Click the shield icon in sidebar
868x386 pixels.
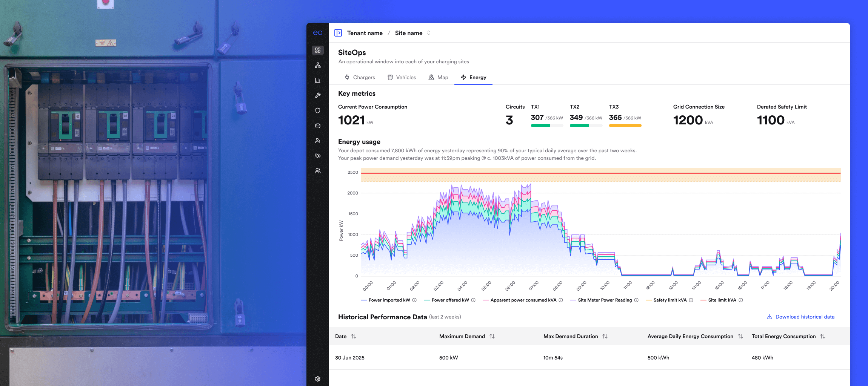(318, 110)
